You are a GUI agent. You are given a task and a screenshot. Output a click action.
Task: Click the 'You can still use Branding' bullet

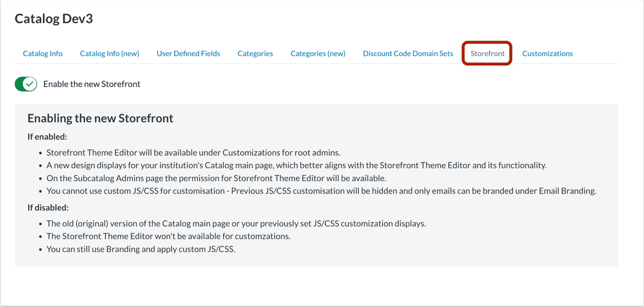click(x=141, y=249)
